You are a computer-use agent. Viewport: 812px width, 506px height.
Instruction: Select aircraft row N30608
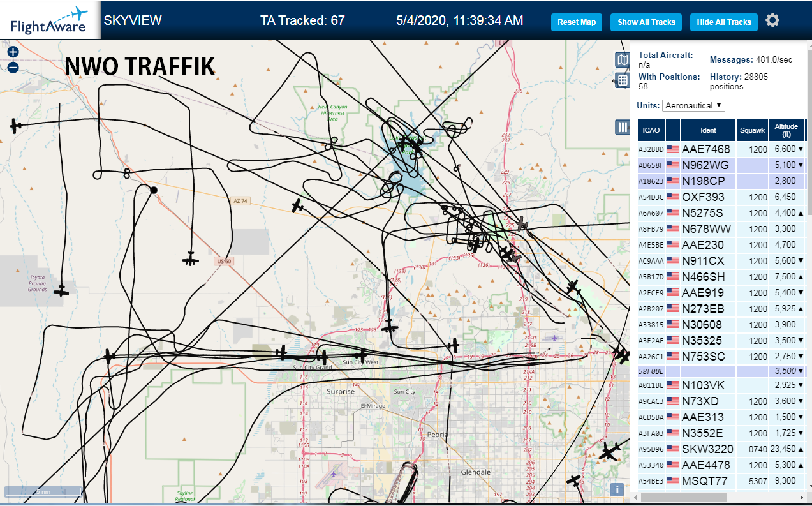pos(721,325)
